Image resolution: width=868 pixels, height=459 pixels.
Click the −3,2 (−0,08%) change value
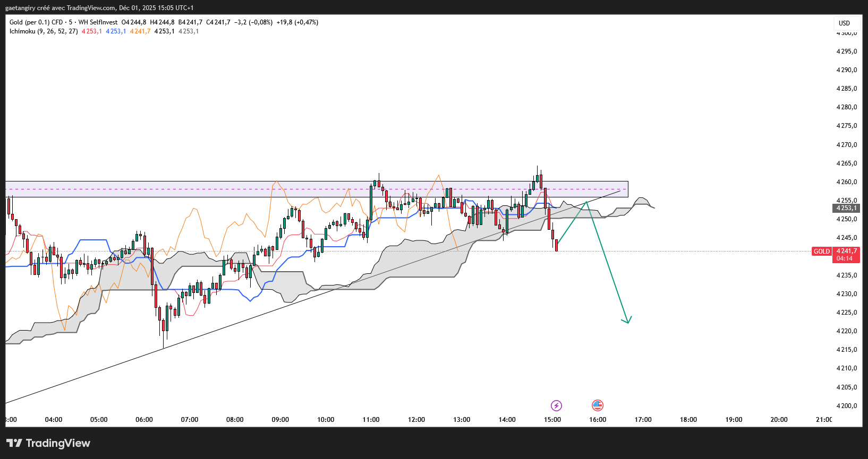click(253, 22)
